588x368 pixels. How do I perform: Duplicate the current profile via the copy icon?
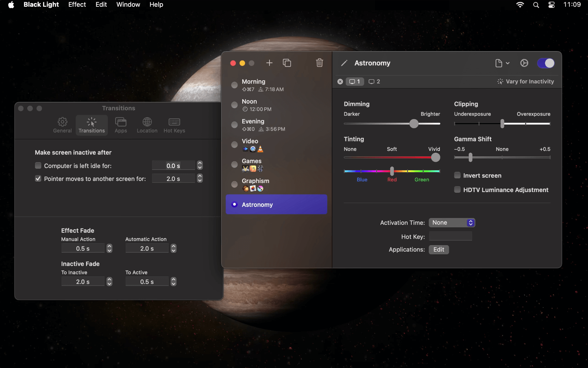[287, 63]
